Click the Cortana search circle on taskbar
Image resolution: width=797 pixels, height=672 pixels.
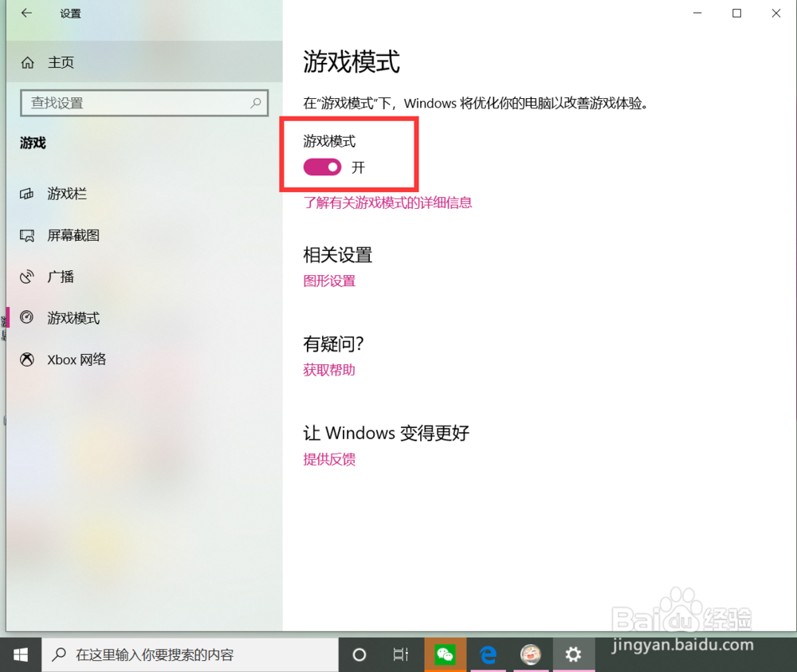(359, 654)
